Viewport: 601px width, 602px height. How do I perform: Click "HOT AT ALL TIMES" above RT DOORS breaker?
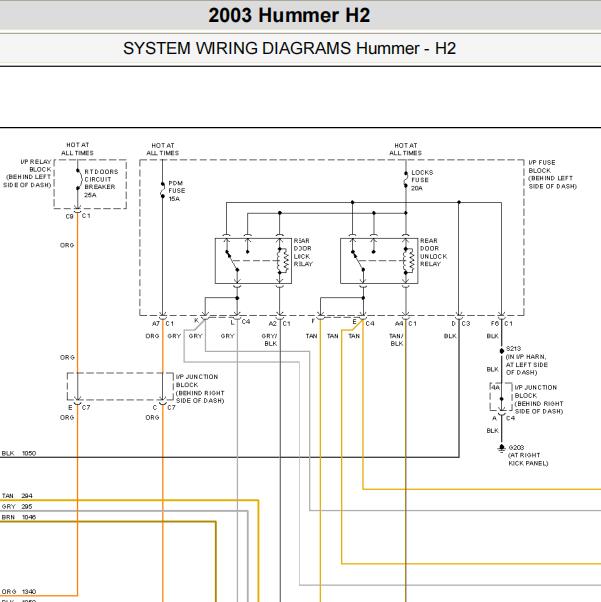[x=77, y=149]
